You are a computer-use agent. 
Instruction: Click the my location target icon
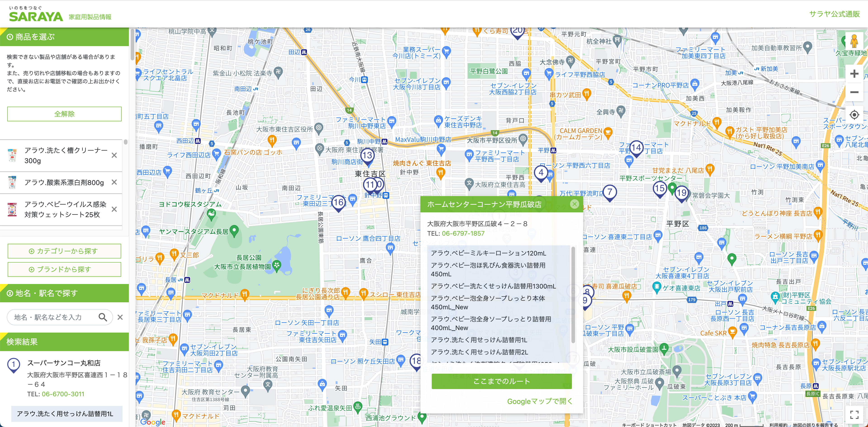854,115
